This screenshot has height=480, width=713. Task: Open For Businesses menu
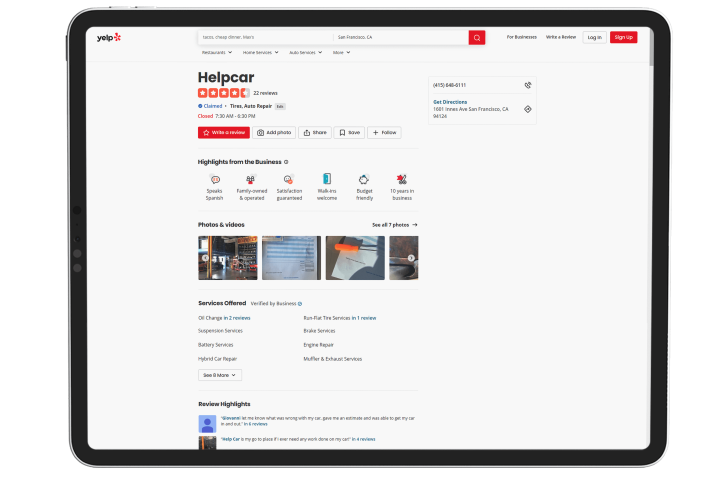point(522,37)
